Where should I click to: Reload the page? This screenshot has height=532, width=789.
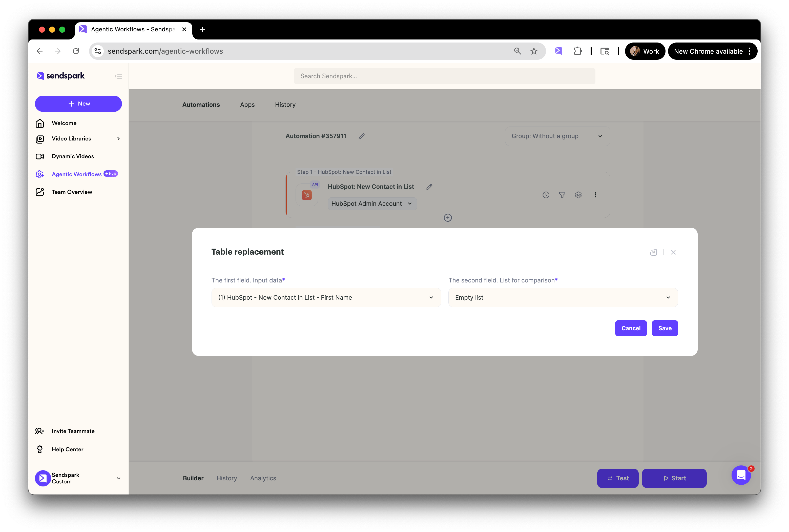coord(76,51)
